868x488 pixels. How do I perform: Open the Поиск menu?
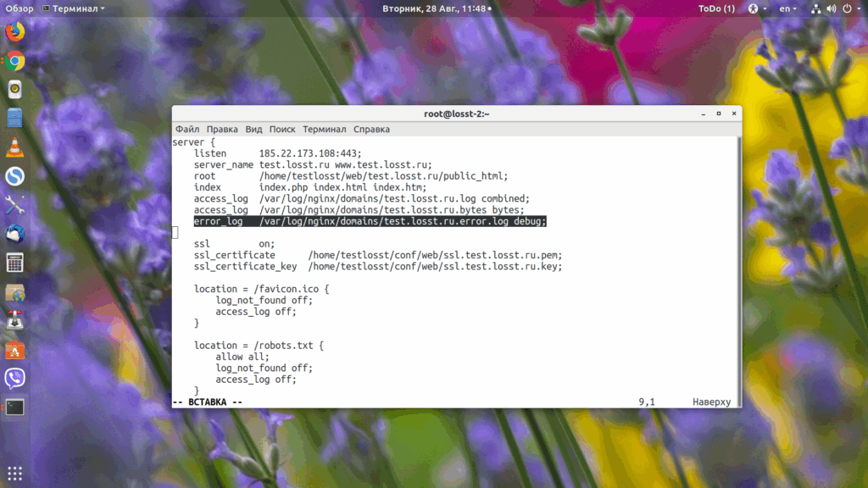coord(282,129)
